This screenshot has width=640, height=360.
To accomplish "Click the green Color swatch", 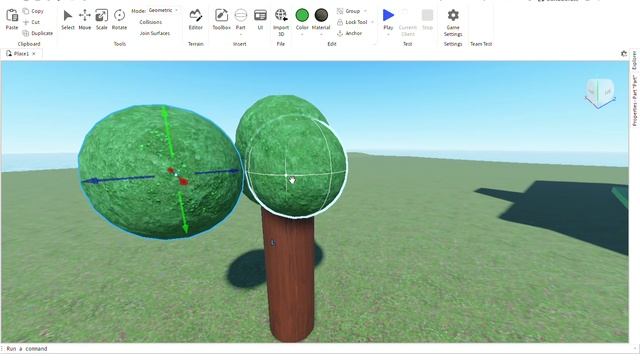I will tap(302, 15).
